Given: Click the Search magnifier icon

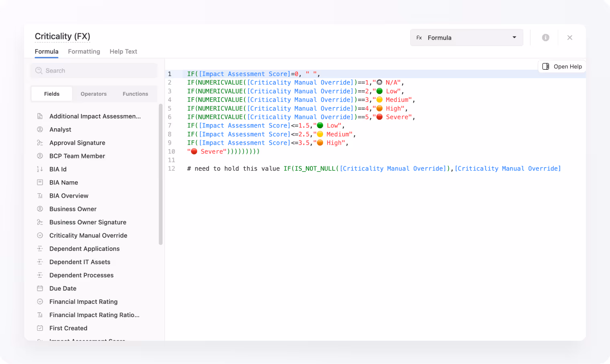Looking at the screenshot, I should pos(39,71).
